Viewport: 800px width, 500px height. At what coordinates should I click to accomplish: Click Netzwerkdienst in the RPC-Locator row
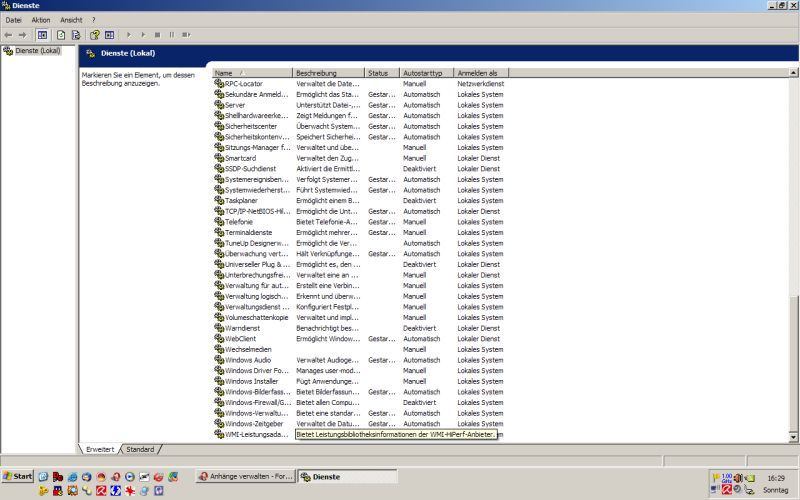pos(481,83)
